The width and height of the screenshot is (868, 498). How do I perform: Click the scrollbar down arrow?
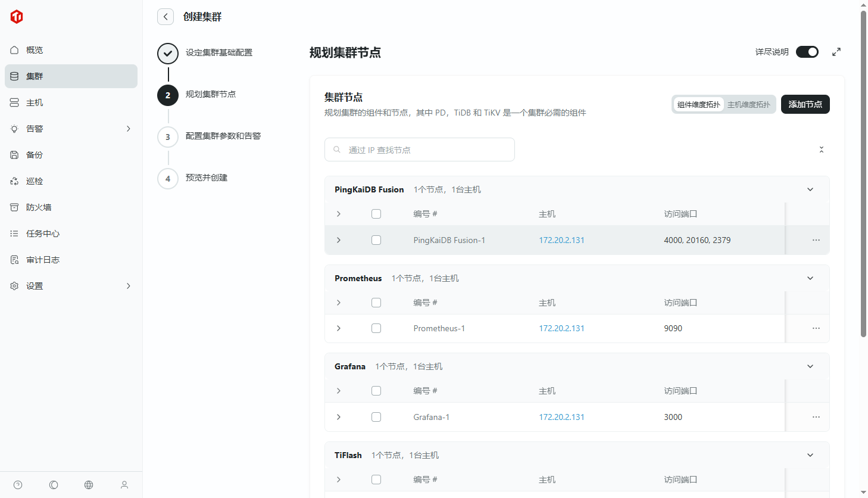864,493
